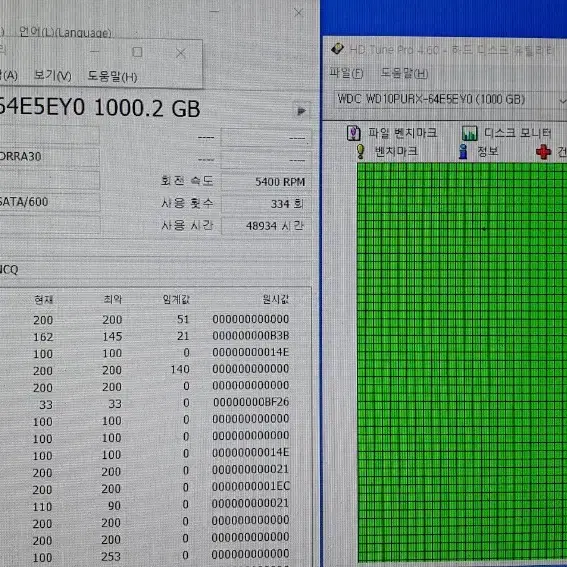
Task: Click the 사용 시간 label
Action: pos(187,226)
